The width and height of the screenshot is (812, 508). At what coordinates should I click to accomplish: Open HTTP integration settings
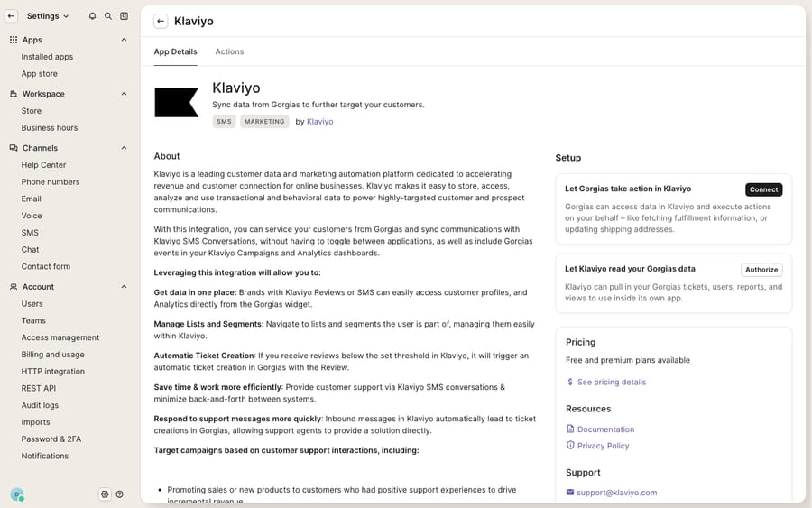pyautogui.click(x=53, y=371)
